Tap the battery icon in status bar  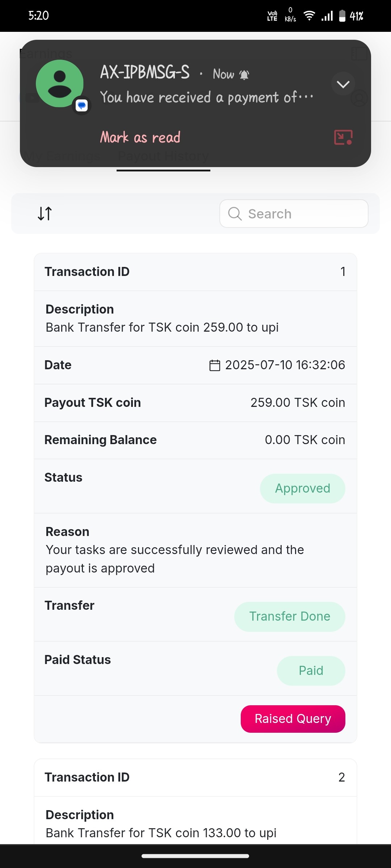coord(342,16)
